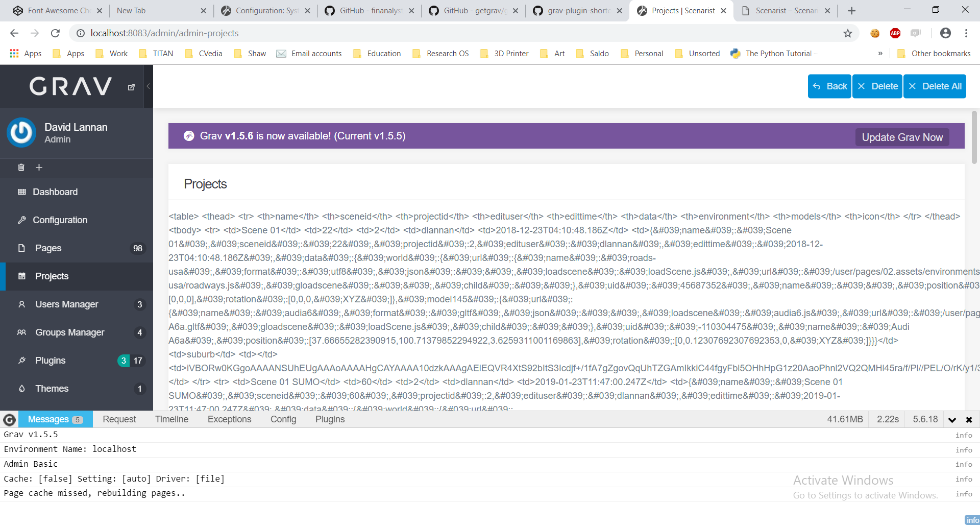Screen dimensions: 980x526
Task: Click the address bar URL
Action: click(x=164, y=33)
